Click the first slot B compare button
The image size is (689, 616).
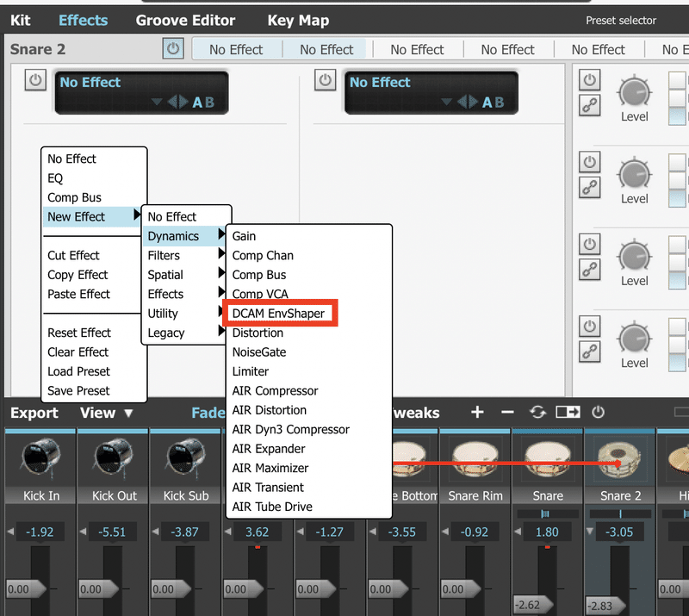click(210, 103)
